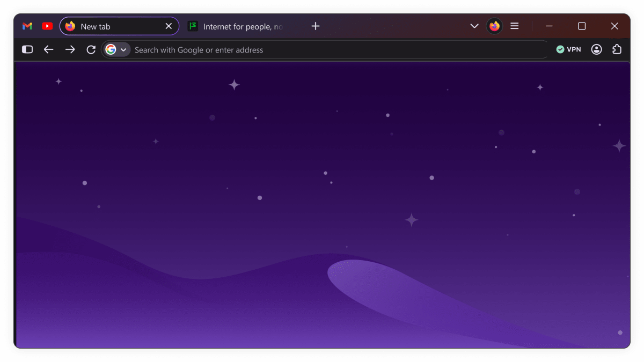Minimize the browser window
This screenshot has width=644, height=362.
[x=549, y=26]
